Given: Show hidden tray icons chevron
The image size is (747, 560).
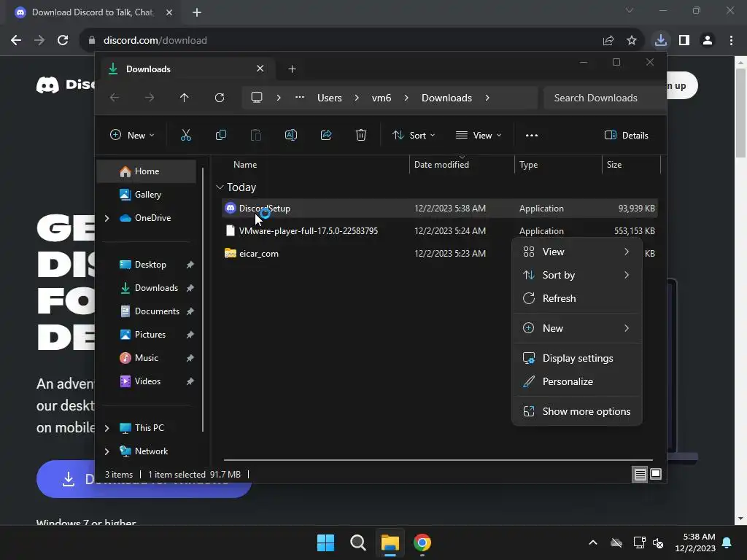Looking at the screenshot, I should point(593,542).
